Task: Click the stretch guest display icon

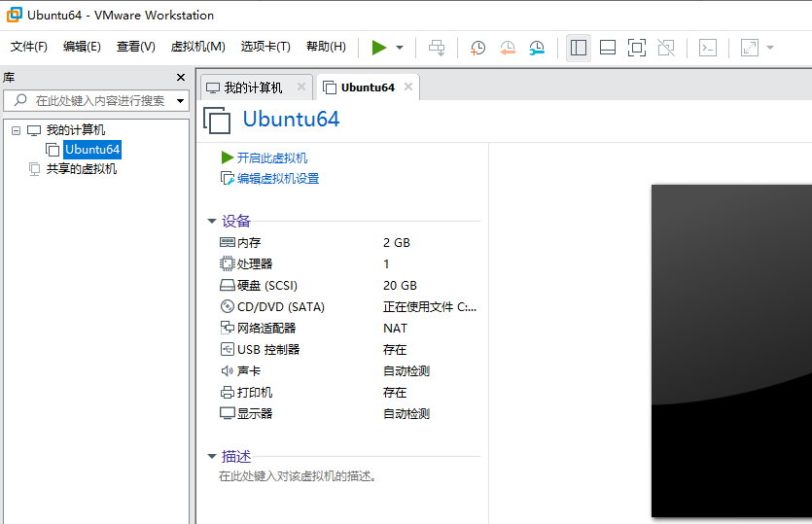Action: (x=750, y=48)
